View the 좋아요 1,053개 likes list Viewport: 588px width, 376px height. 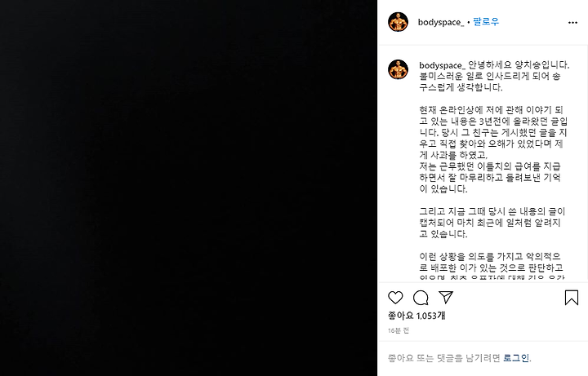click(416, 316)
